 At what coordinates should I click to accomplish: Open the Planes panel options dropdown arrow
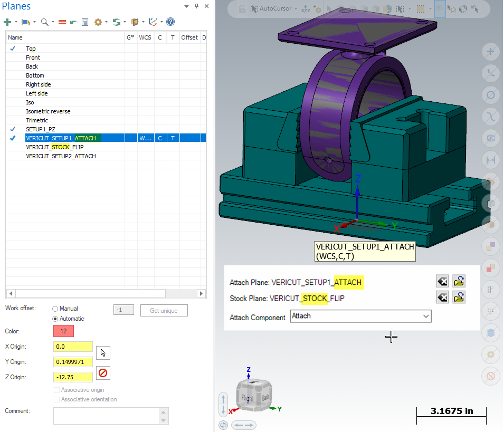point(186,6)
